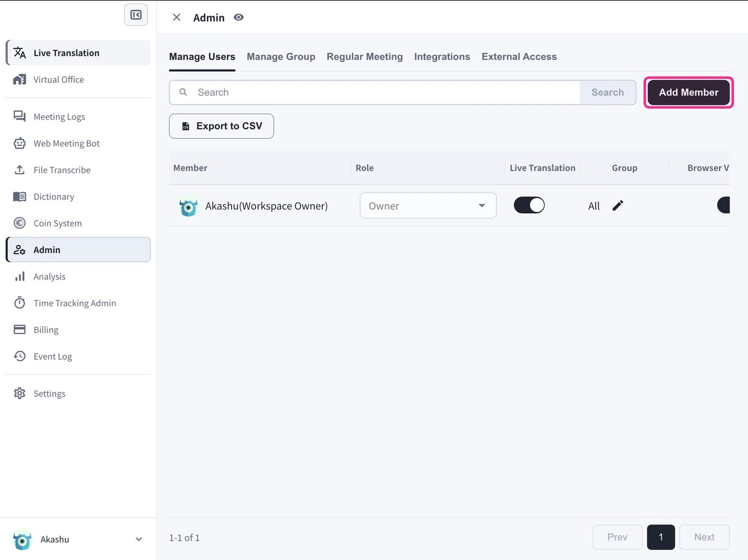Click the Web Meeting Bot robot icon
The width and height of the screenshot is (748, 560).
[19, 143]
